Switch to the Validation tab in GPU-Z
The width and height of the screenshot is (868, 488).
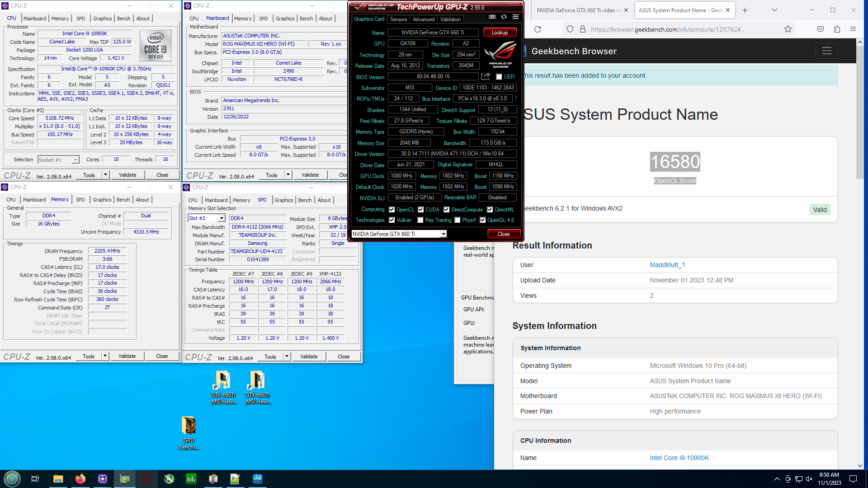(451, 19)
